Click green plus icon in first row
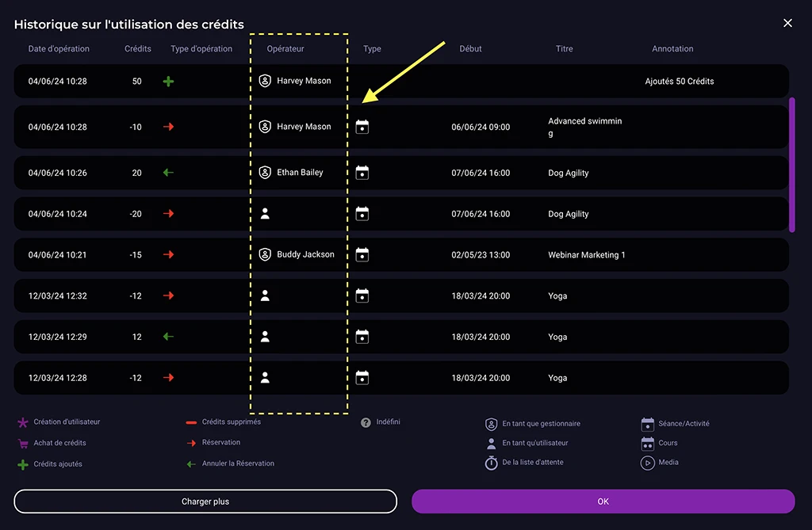Screen dimensions: 812x530 pos(168,81)
